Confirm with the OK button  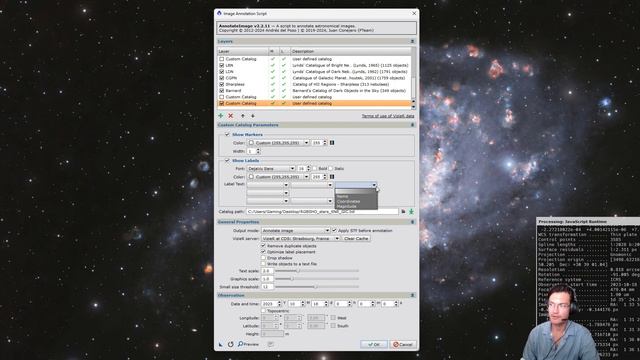click(374, 344)
